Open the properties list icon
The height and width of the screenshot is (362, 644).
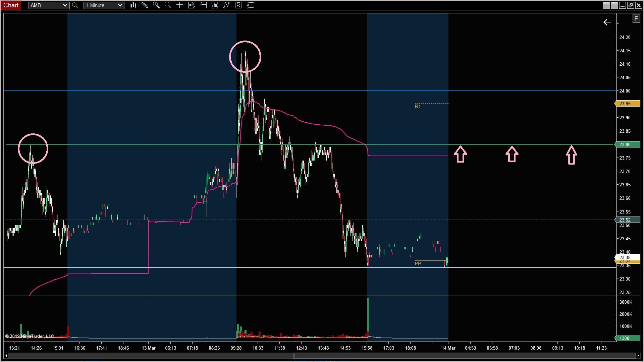[250, 5]
